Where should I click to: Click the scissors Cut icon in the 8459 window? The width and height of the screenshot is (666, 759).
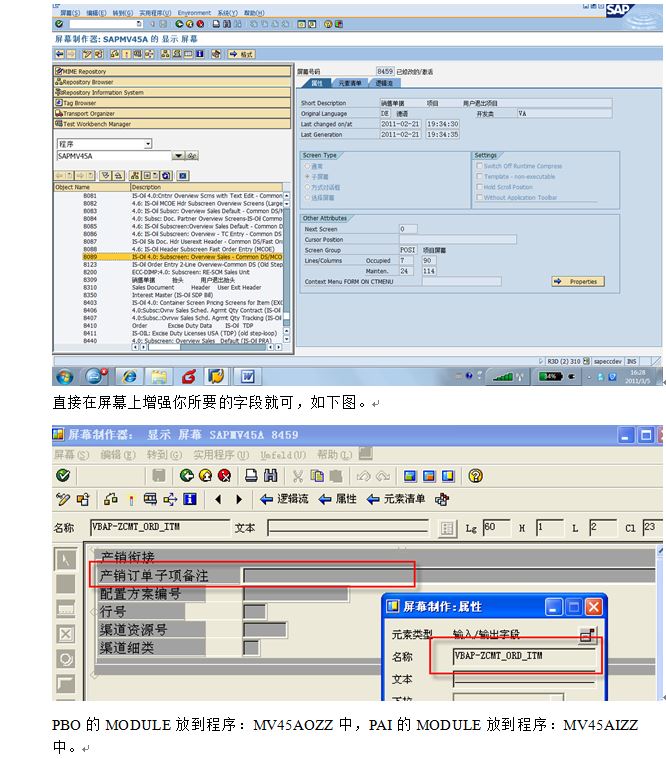[298, 476]
